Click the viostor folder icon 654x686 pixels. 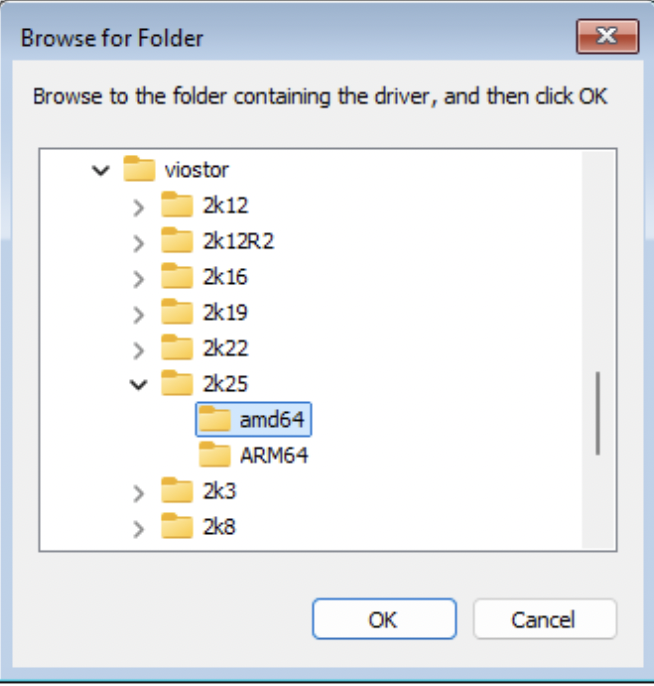(139, 170)
